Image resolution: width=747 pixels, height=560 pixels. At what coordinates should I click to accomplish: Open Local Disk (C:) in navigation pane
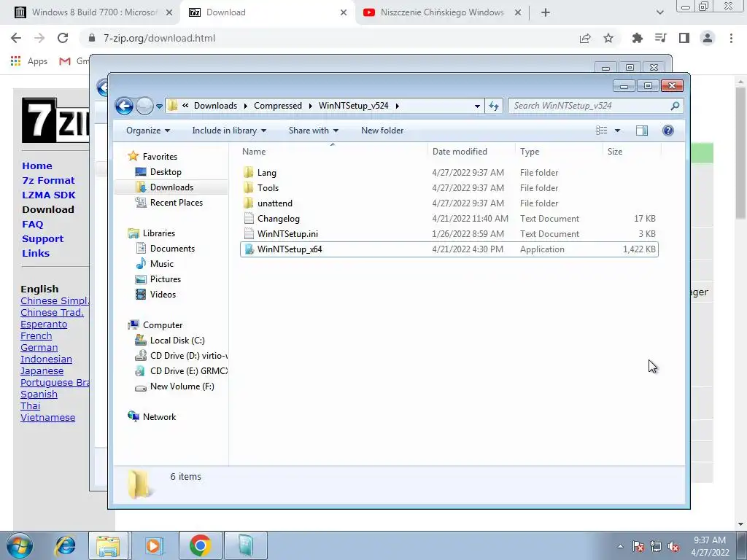pos(177,340)
